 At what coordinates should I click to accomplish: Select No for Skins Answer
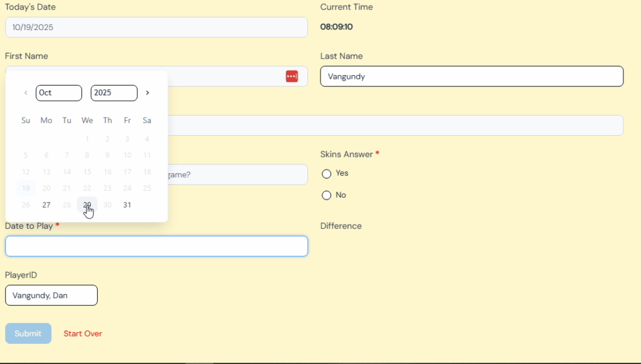click(x=326, y=196)
